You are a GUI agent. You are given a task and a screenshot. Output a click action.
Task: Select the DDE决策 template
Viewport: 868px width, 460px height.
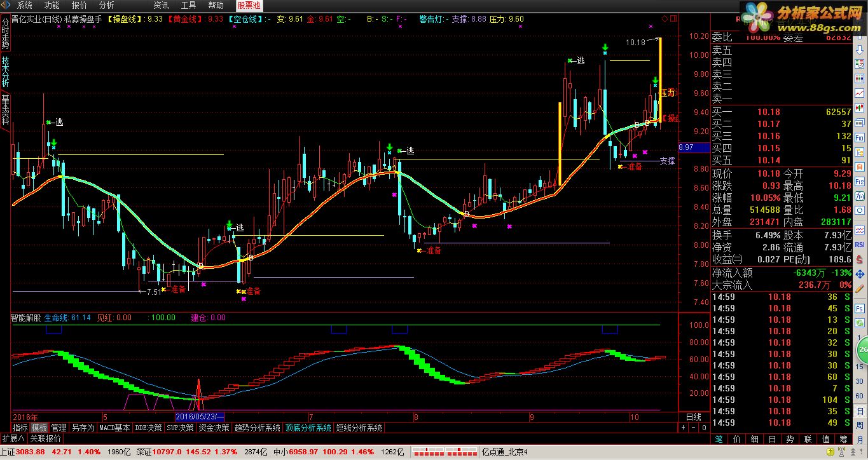point(148,428)
